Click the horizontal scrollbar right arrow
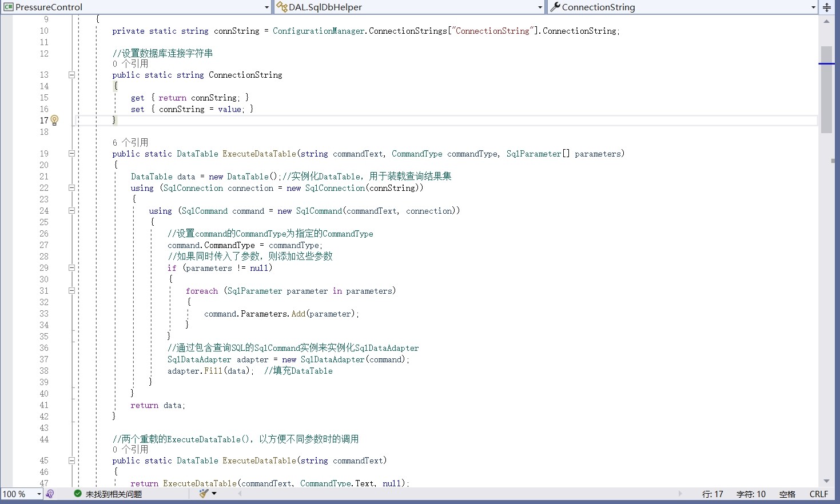840x504 pixels. pyautogui.click(x=680, y=494)
